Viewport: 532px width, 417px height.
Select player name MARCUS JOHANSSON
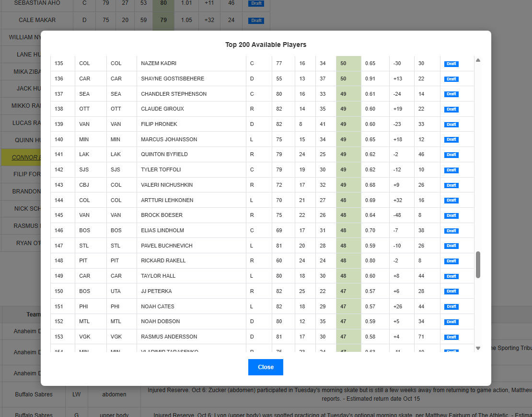tap(169, 139)
